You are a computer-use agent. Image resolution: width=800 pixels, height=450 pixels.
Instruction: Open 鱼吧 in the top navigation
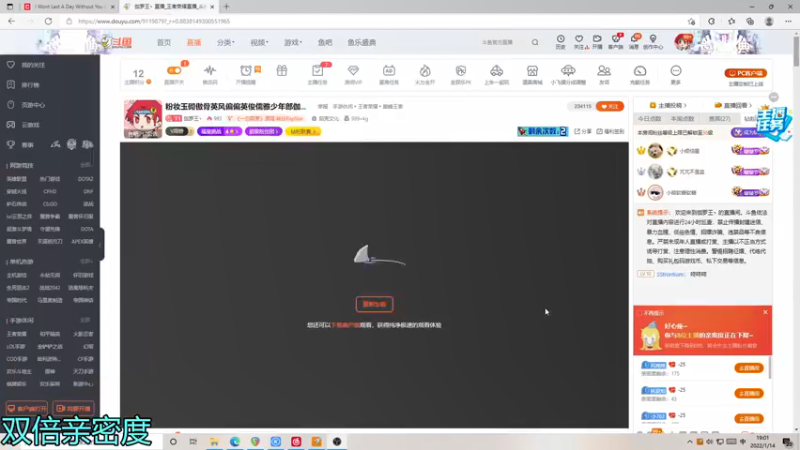click(x=325, y=42)
